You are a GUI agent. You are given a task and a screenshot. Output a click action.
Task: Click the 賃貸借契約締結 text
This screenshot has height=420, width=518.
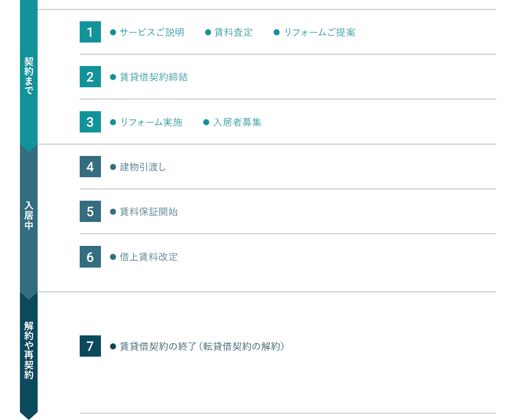154,77
